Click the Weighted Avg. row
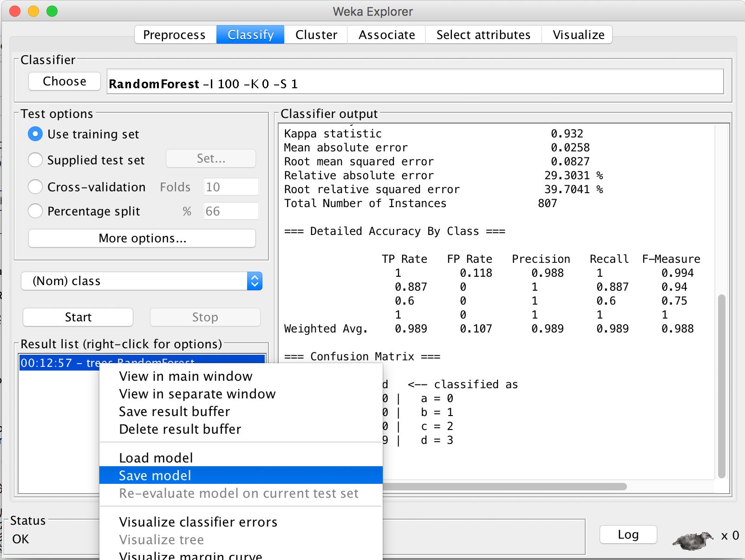745x560 pixels. click(x=489, y=329)
